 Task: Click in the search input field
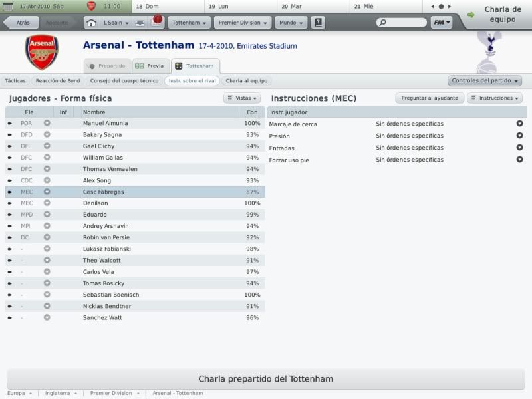402,23
